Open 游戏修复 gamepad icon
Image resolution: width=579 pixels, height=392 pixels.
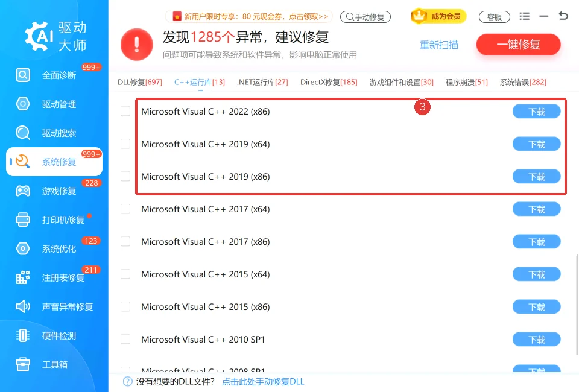click(23, 191)
